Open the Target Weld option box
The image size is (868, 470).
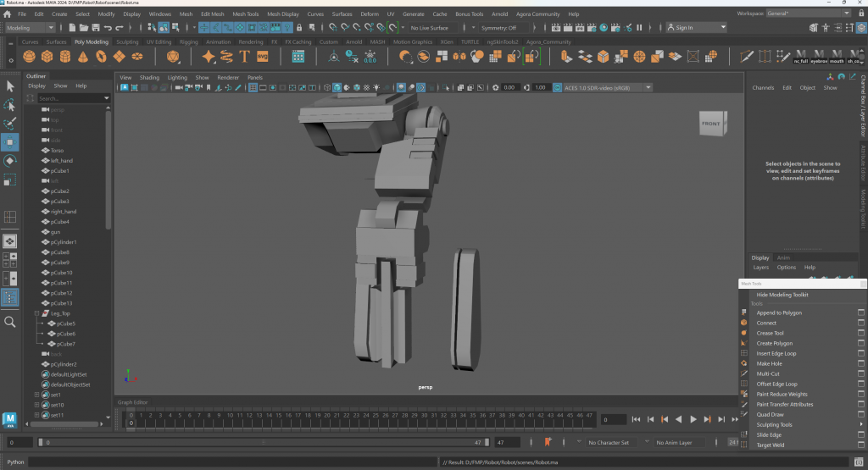pos(860,445)
